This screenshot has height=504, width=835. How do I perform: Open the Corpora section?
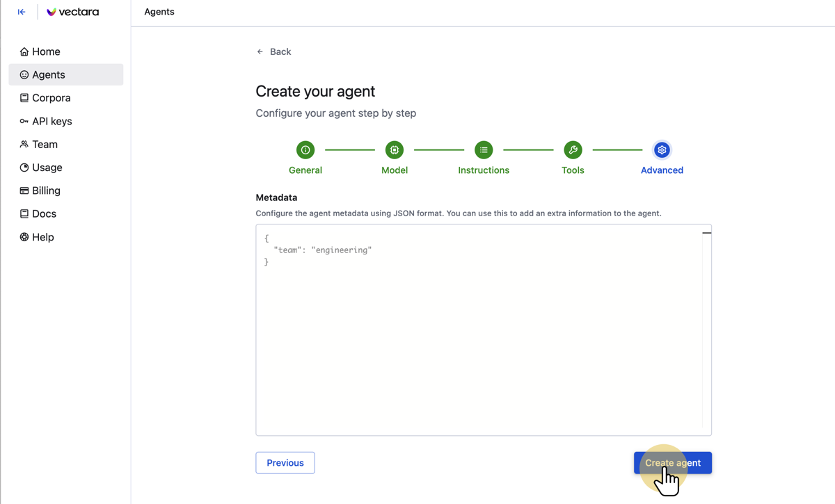click(51, 98)
